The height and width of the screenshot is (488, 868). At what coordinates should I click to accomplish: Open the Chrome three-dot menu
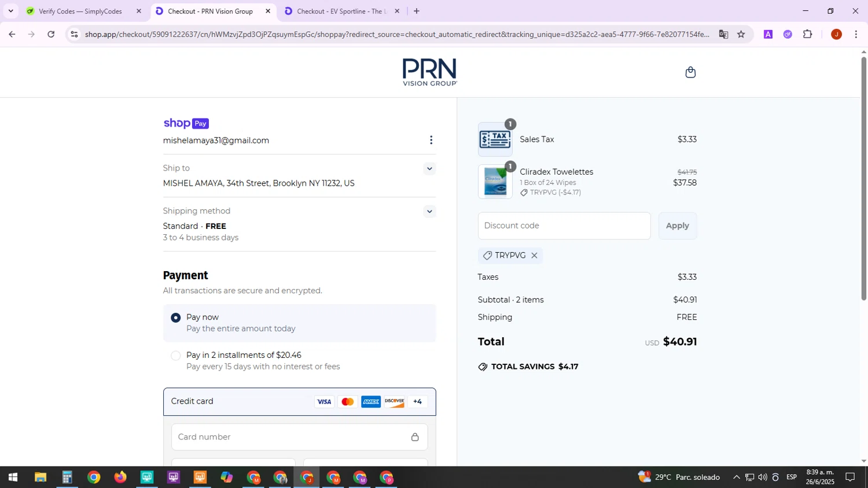point(856,34)
